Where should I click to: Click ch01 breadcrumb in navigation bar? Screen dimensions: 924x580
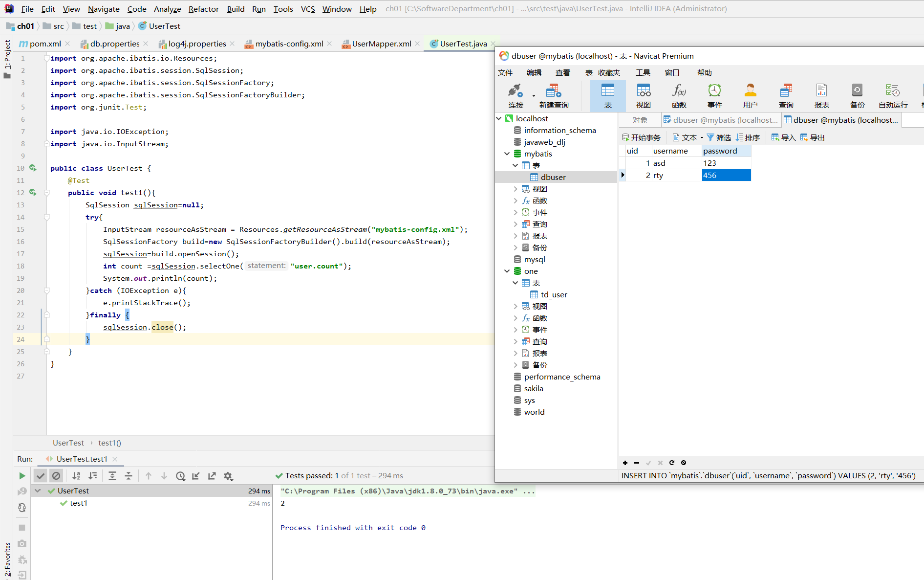point(21,26)
